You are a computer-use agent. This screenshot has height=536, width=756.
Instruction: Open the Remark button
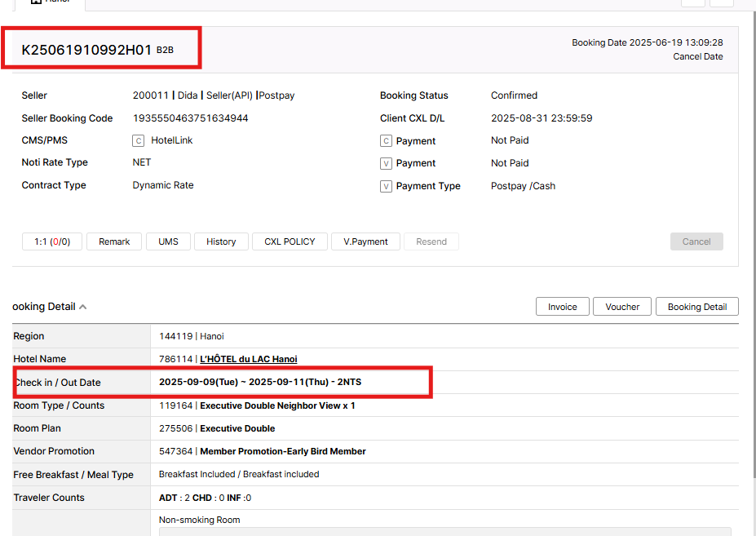[114, 241]
